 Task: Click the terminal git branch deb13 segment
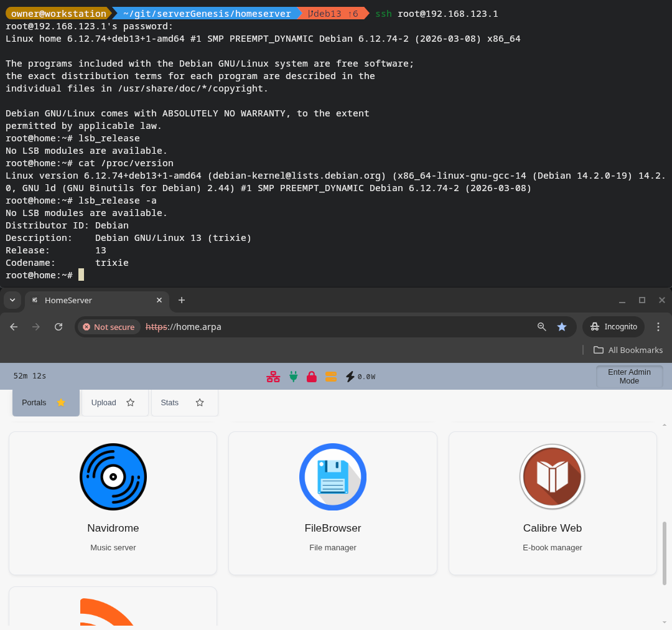pyautogui.click(x=333, y=14)
